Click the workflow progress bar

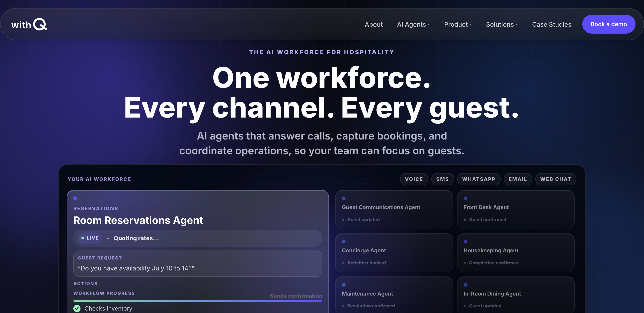click(197, 301)
